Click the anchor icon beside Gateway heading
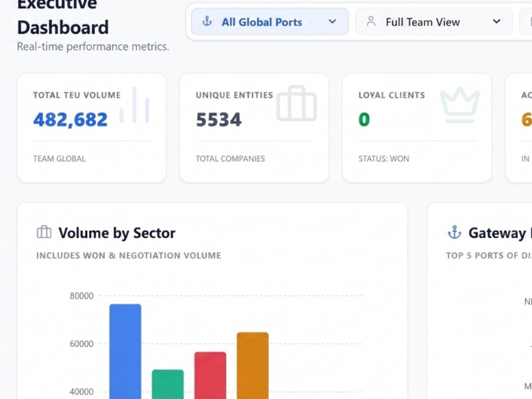 [454, 232]
